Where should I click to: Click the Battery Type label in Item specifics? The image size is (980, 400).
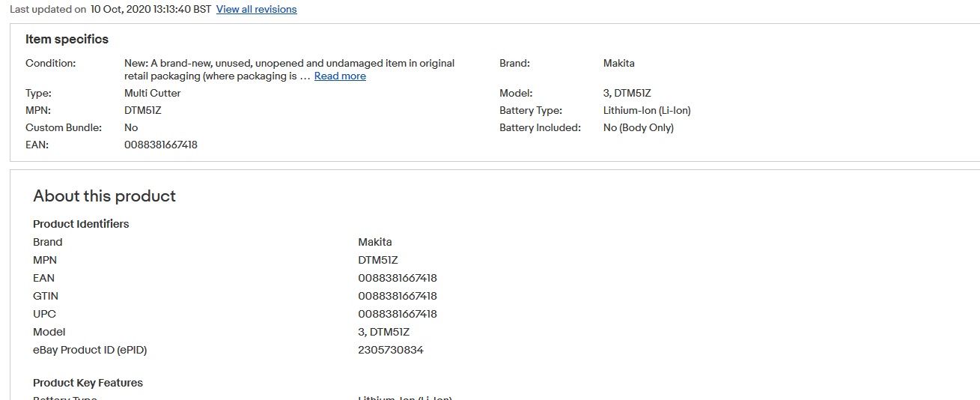pos(531,111)
